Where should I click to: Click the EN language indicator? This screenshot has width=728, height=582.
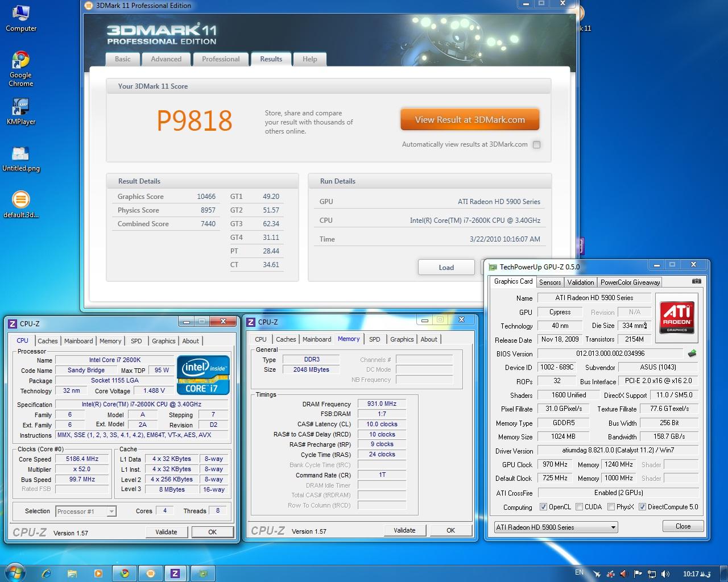580,572
